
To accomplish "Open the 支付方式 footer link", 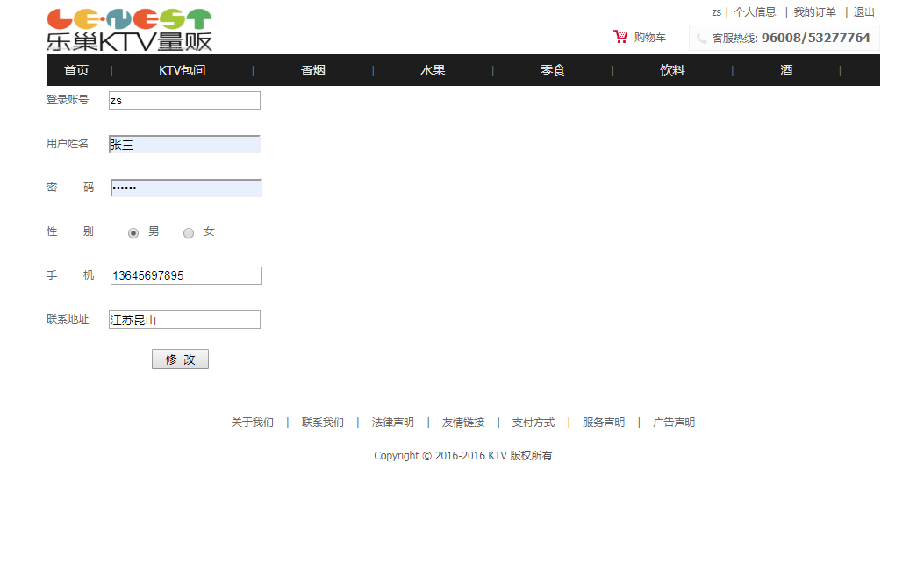I will point(534,423).
